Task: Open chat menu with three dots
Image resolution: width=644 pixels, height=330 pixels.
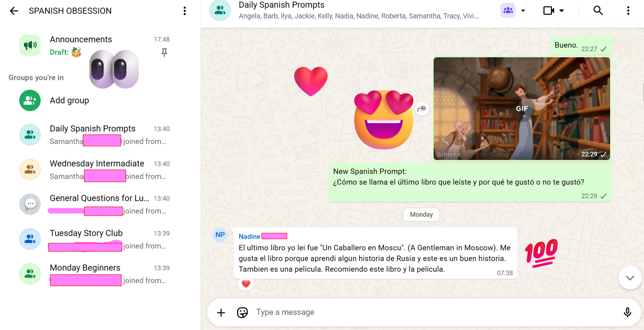Action: point(628,11)
